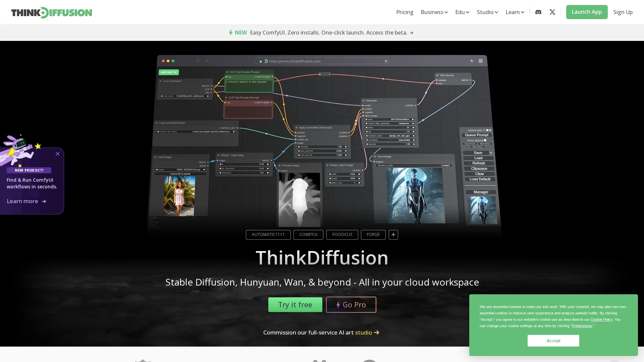Click Learn more in product popup
644x362 pixels.
[26, 201]
